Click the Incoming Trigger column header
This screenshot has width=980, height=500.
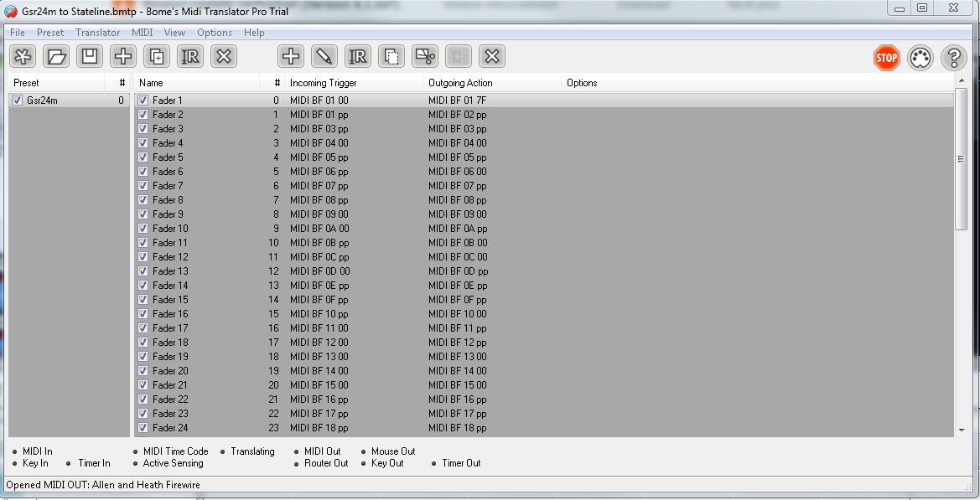323,83
